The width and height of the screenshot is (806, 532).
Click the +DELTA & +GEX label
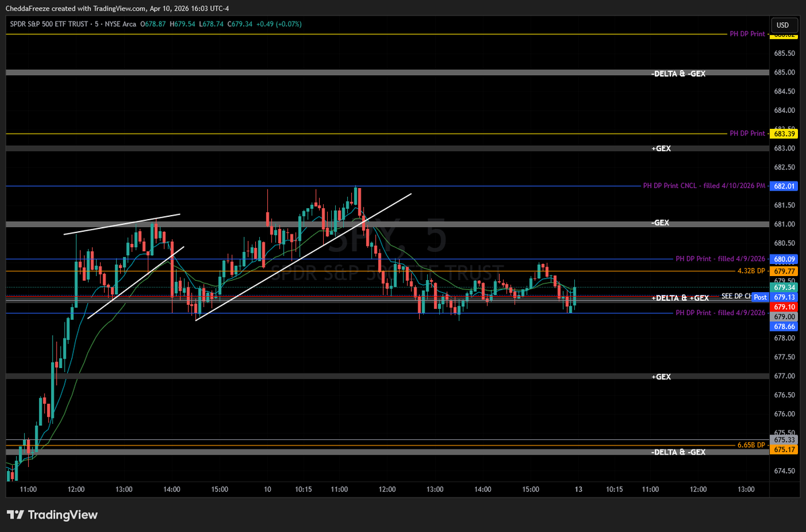pos(680,298)
